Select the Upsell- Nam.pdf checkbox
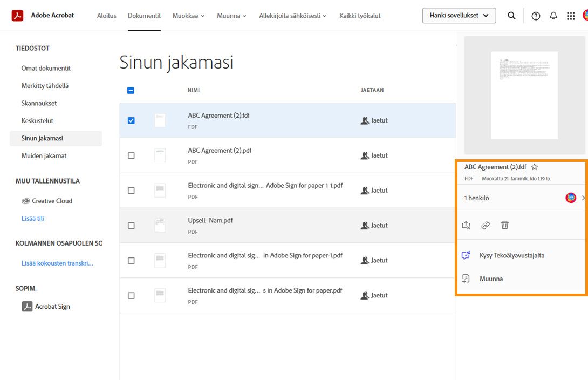The height and width of the screenshot is (380, 588). tap(131, 225)
